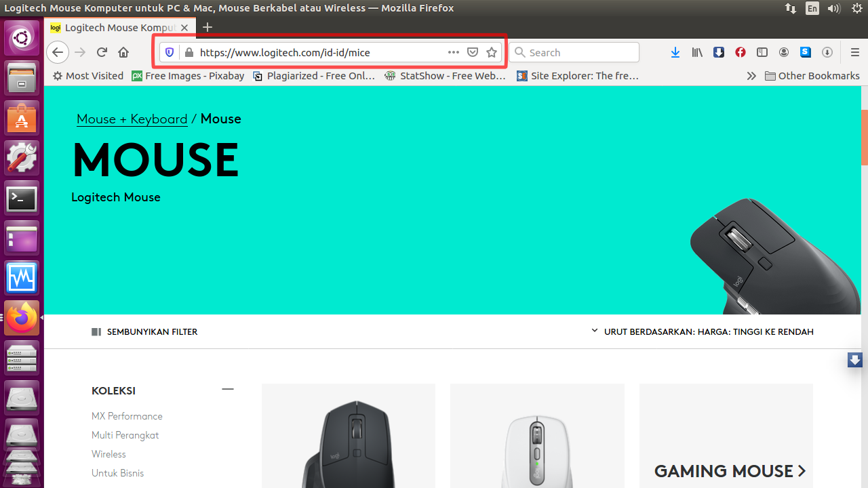868x488 pixels.
Task: Click the blue S extension icon
Action: point(805,52)
